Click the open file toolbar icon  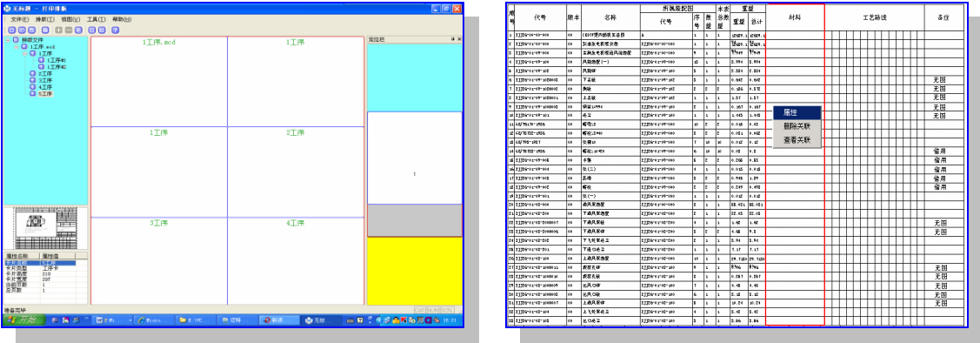[x=22, y=30]
